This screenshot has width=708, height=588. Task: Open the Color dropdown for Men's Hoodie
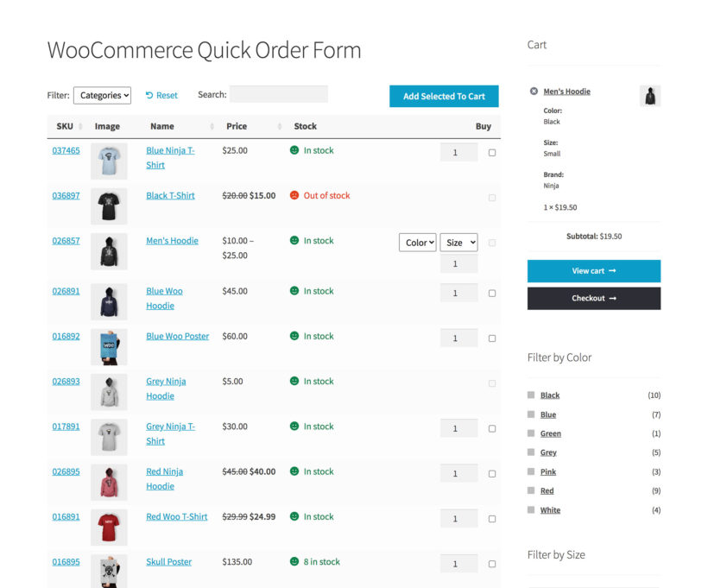417,243
